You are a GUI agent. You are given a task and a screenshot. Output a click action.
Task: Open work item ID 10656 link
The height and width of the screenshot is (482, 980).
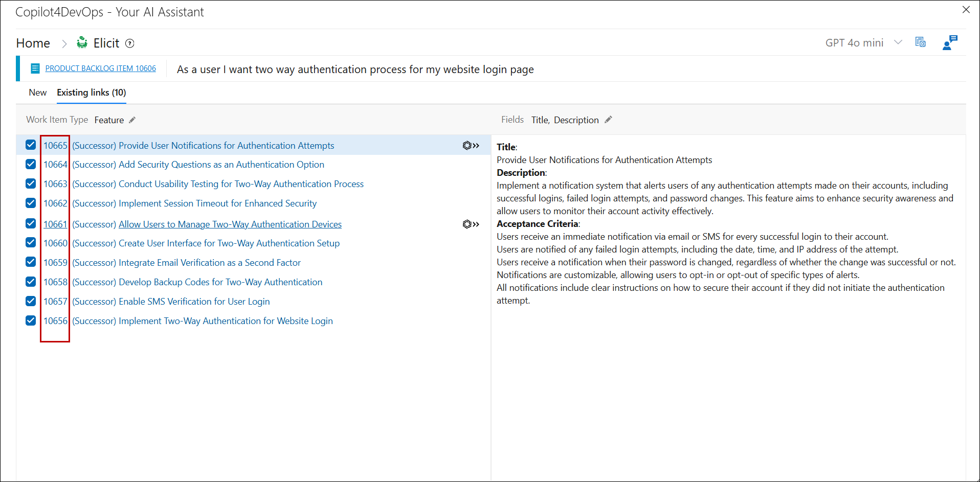(55, 321)
